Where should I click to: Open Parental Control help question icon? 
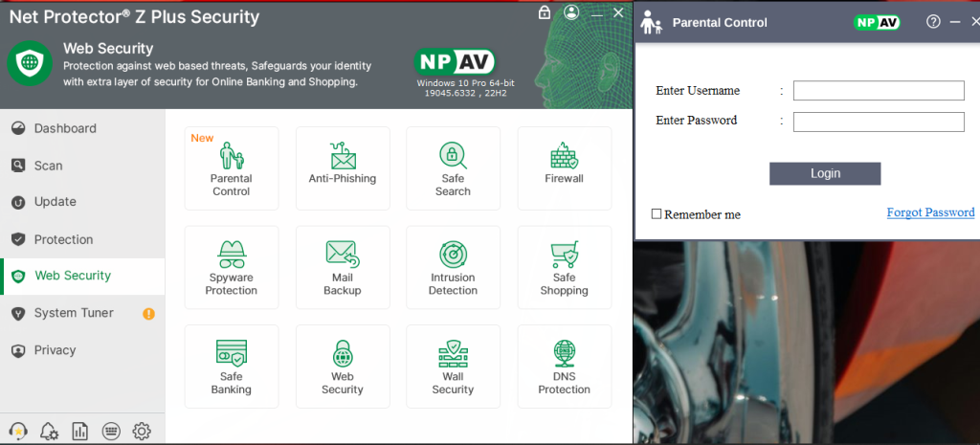coord(933,22)
